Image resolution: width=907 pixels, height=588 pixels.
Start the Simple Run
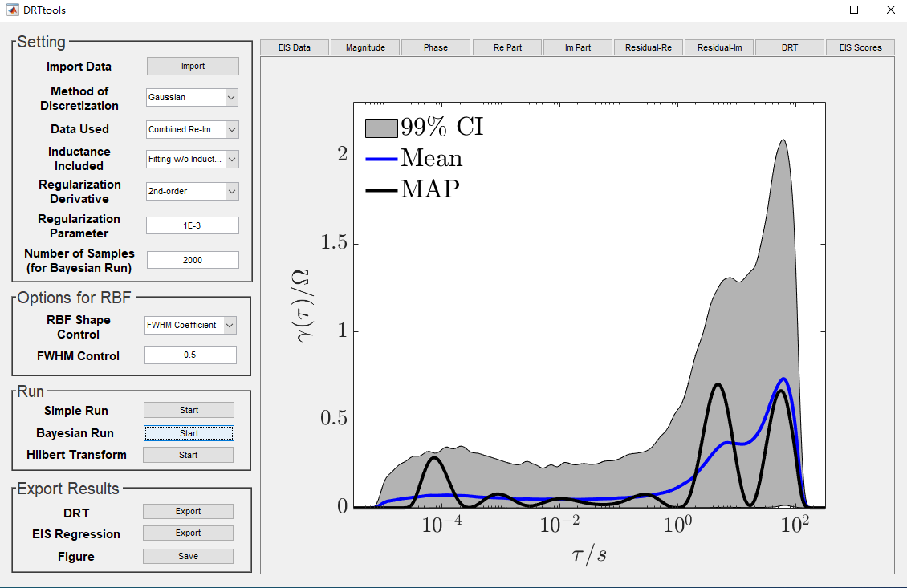click(x=189, y=410)
